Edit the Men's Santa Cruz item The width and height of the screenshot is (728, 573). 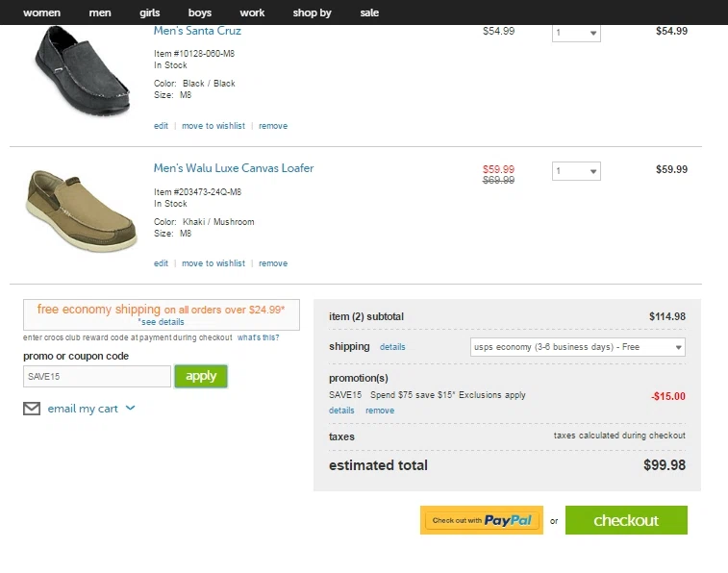[x=162, y=126]
